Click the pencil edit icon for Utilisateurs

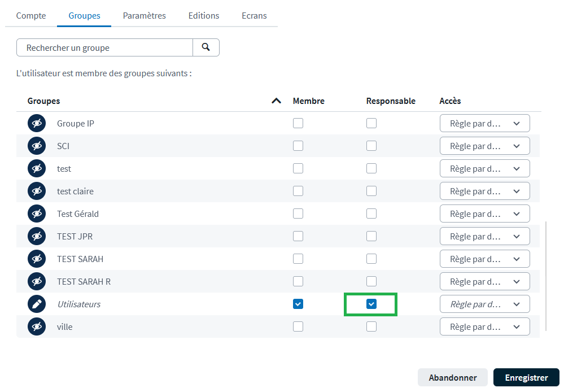tap(37, 304)
